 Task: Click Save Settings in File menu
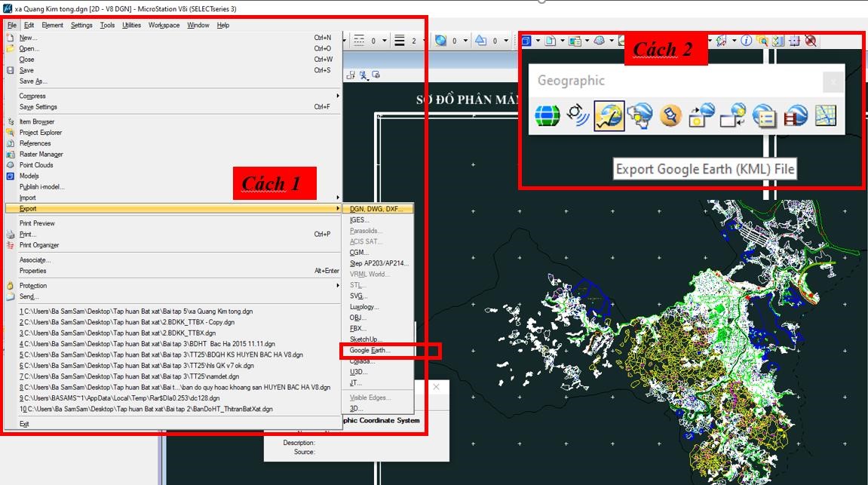point(38,107)
